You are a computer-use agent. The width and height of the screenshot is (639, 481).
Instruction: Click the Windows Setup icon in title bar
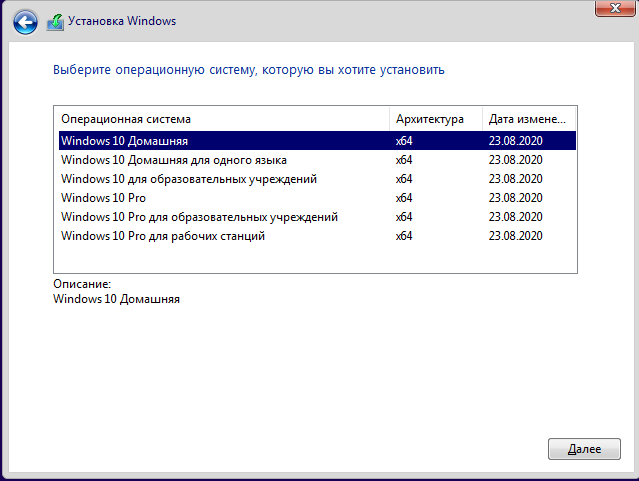(x=55, y=22)
